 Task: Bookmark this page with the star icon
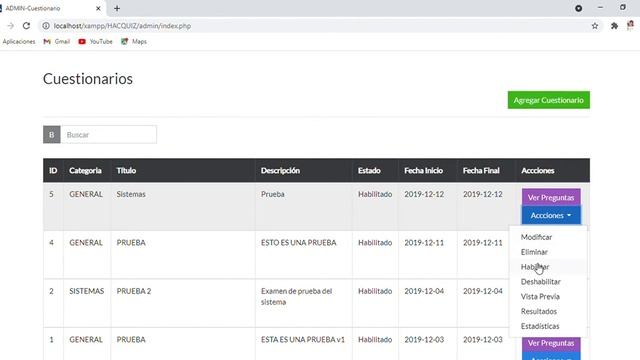click(595, 26)
